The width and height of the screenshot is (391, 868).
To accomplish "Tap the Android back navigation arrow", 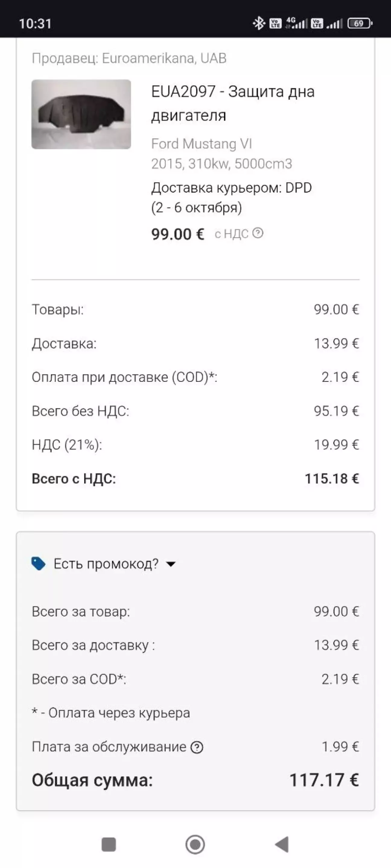I will click(282, 844).
